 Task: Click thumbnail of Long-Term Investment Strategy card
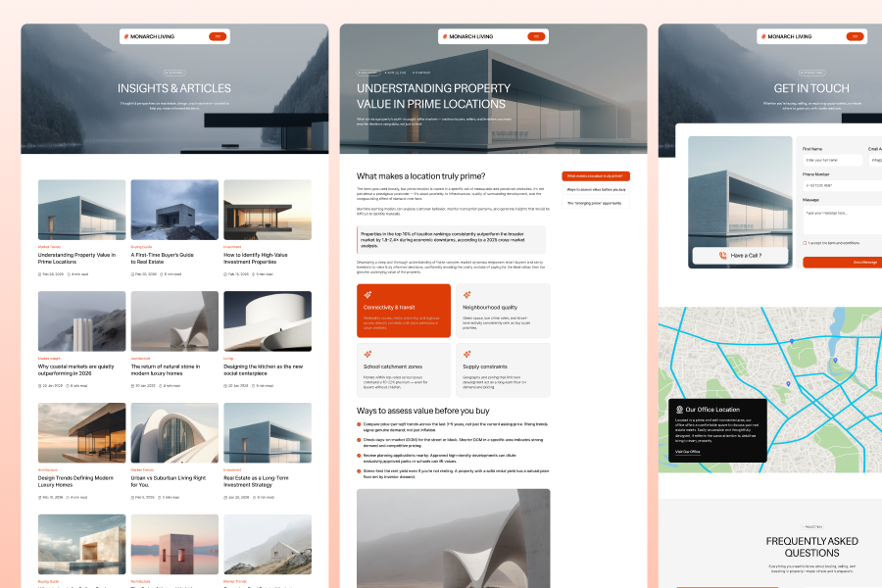(268, 433)
